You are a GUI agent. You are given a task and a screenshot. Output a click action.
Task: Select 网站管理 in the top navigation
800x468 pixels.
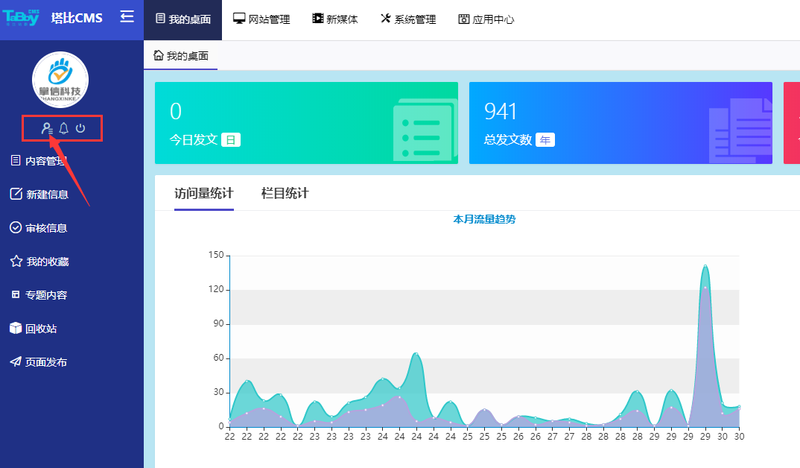click(x=261, y=19)
